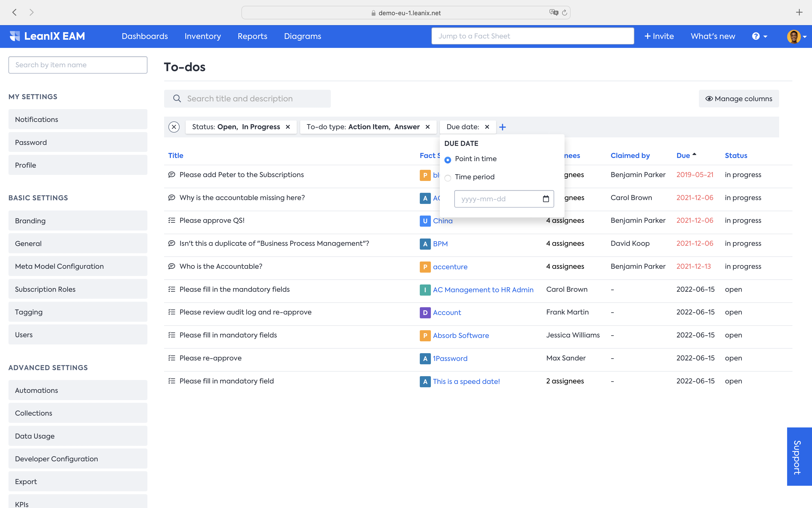
Task: Open a new browser tab with plus
Action: click(799, 12)
